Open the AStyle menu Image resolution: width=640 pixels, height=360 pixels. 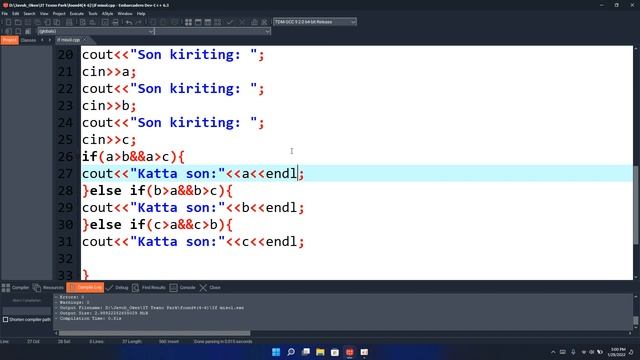tap(107, 13)
